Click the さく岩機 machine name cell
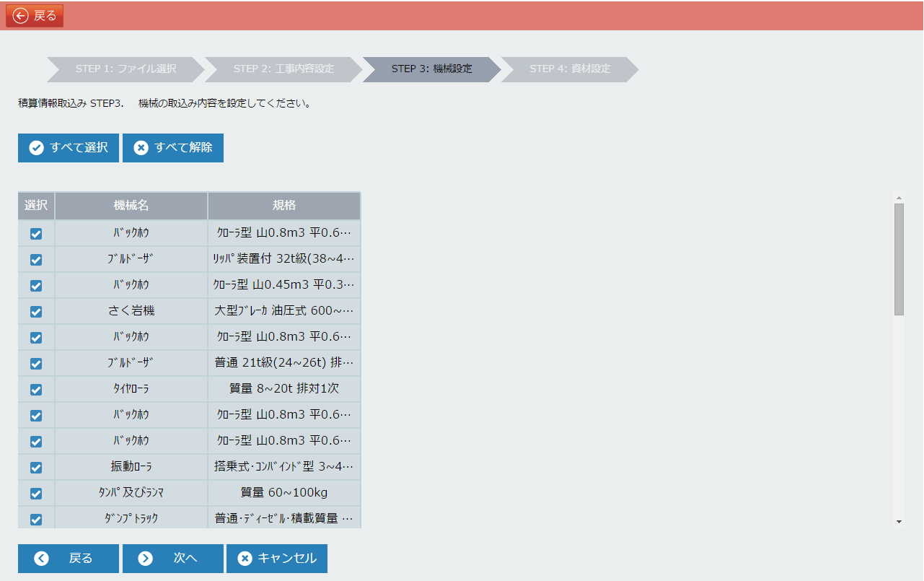Image resolution: width=924 pixels, height=581 pixels. point(131,311)
